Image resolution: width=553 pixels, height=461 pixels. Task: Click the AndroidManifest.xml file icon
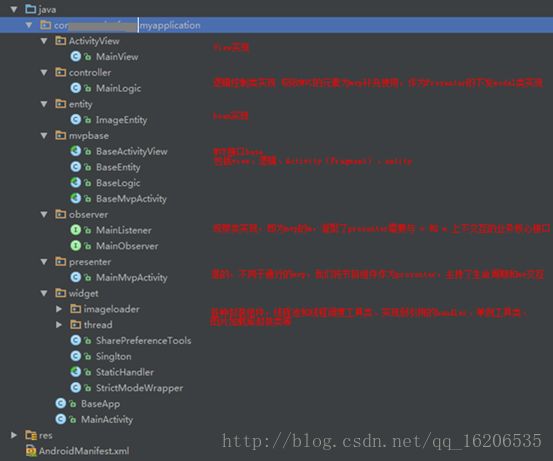(x=31, y=451)
